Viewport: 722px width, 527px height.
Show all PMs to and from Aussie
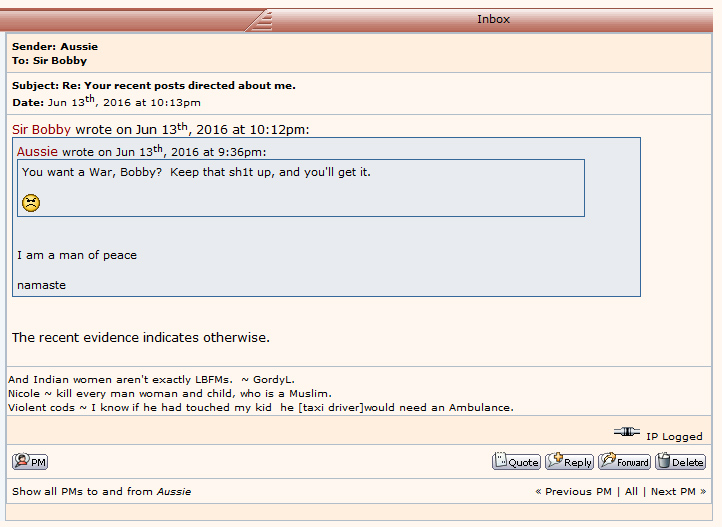point(101,491)
